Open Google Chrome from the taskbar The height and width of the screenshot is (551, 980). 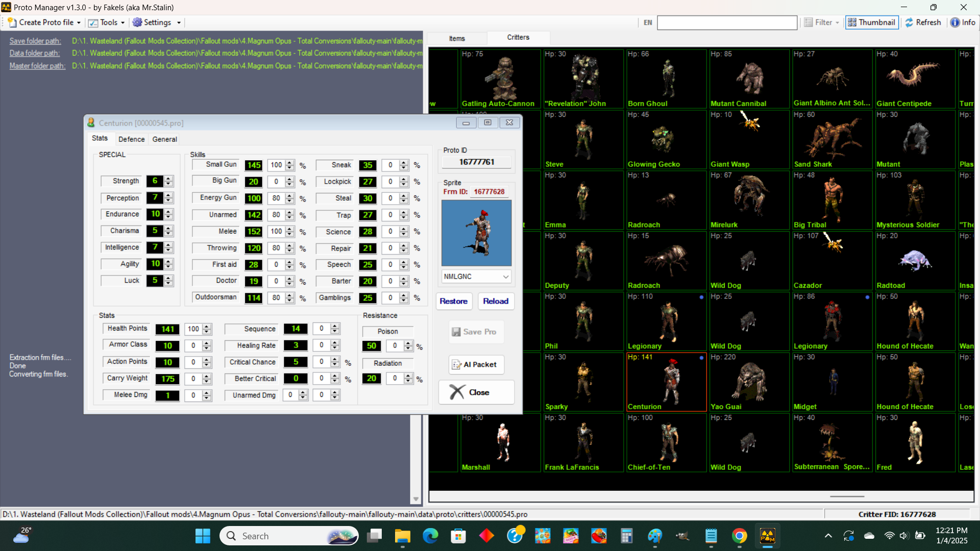(739, 536)
